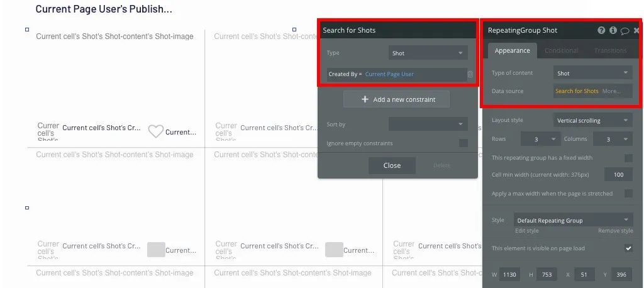Open the Layout style Vertical scrolling dropdown
The height and width of the screenshot is (288, 644).
click(593, 120)
